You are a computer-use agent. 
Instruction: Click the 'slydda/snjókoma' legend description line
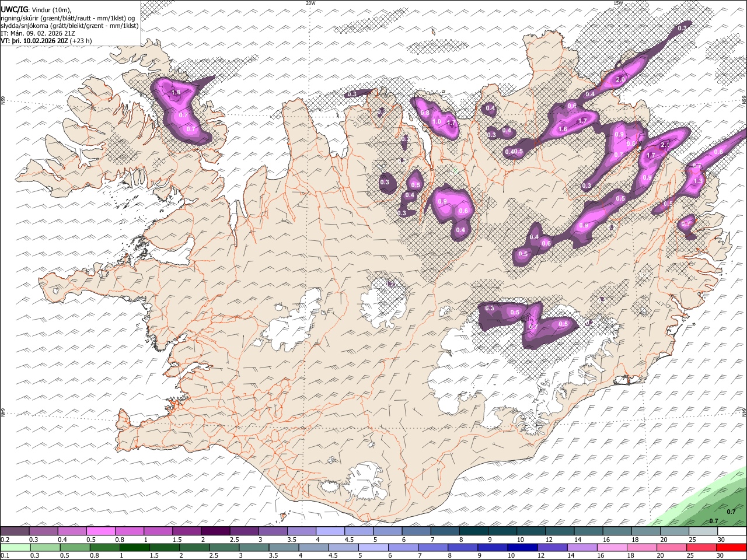(x=69, y=26)
